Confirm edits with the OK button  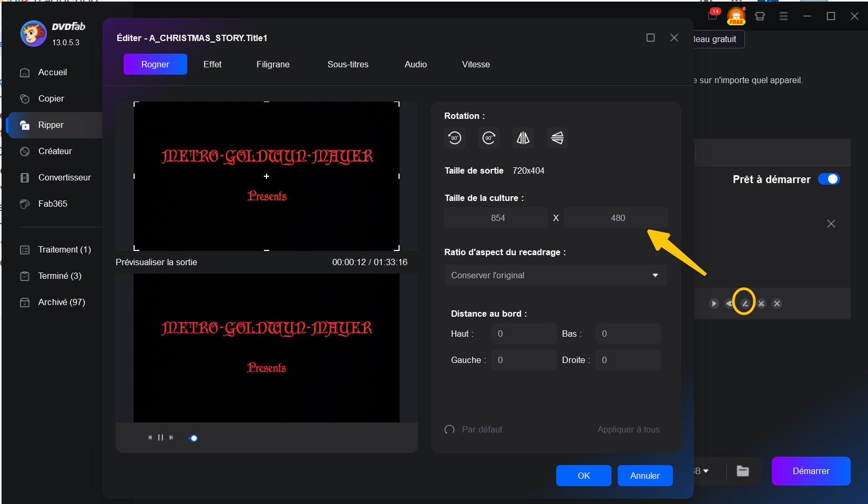583,475
